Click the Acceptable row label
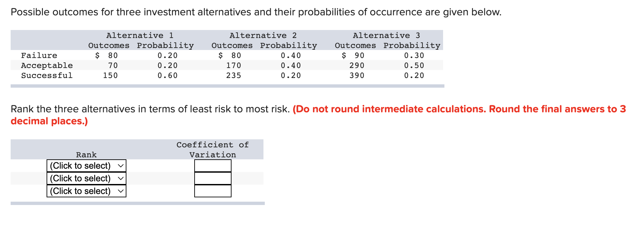The height and width of the screenshot is (226, 644). pyautogui.click(x=47, y=65)
